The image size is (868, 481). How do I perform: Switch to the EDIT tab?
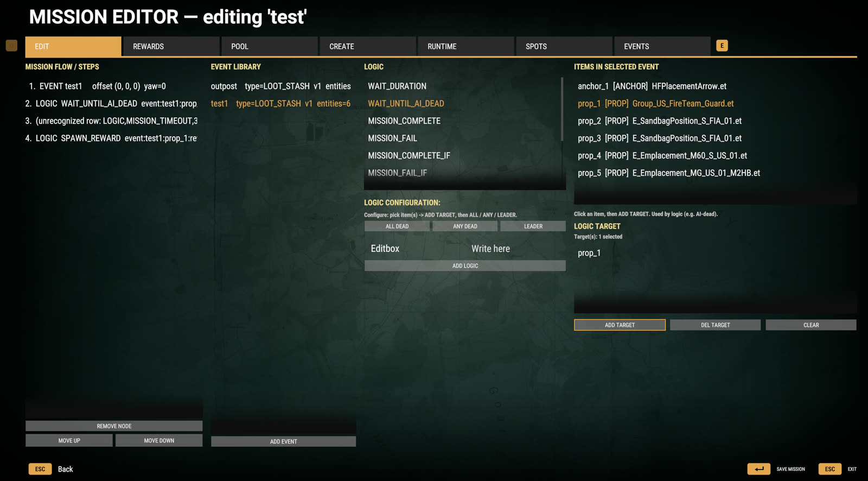[x=73, y=46]
